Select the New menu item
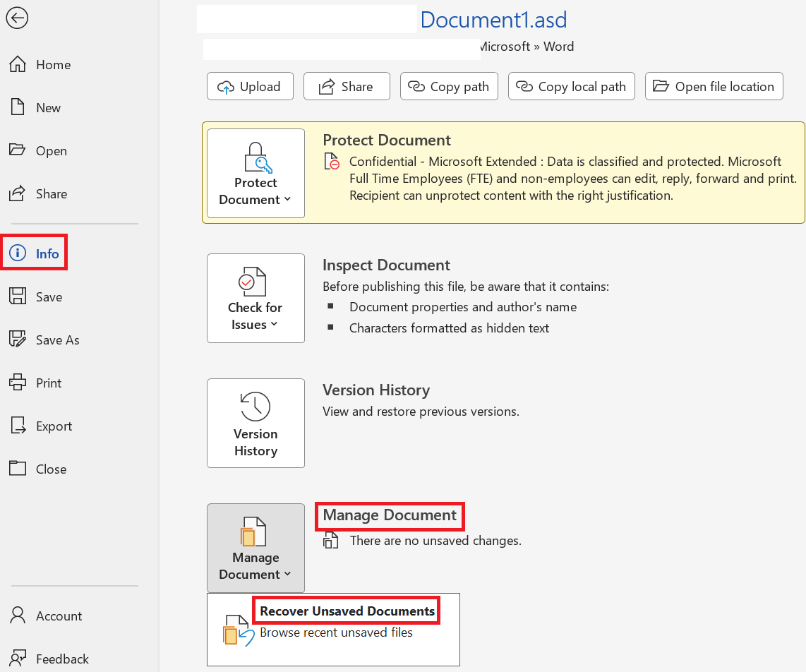This screenshot has width=806, height=672. [48, 108]
